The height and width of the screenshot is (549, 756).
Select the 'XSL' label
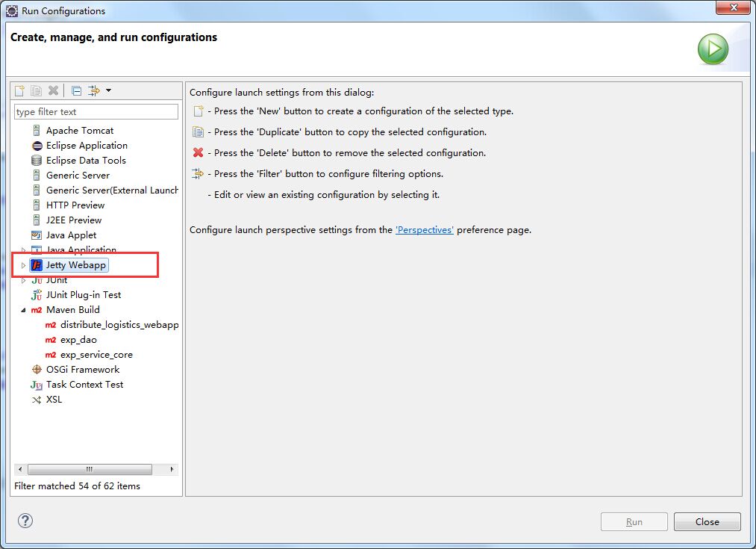[54, 400]
